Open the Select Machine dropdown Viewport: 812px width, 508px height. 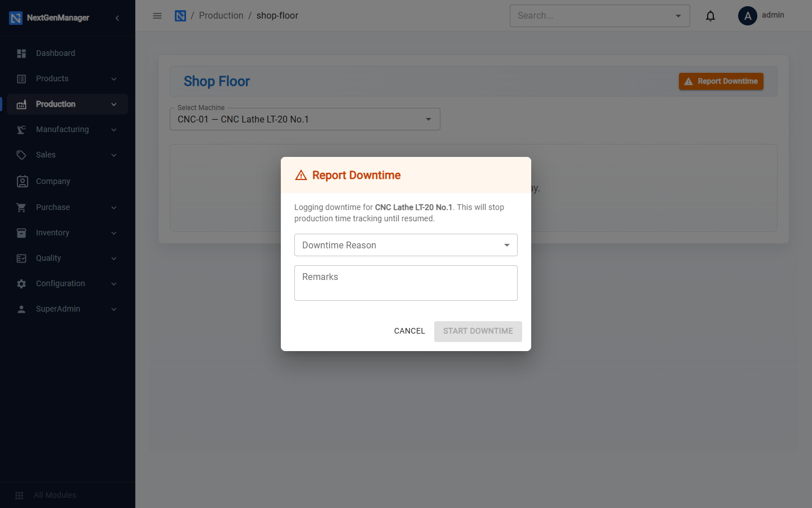click(x=305, y=119)
